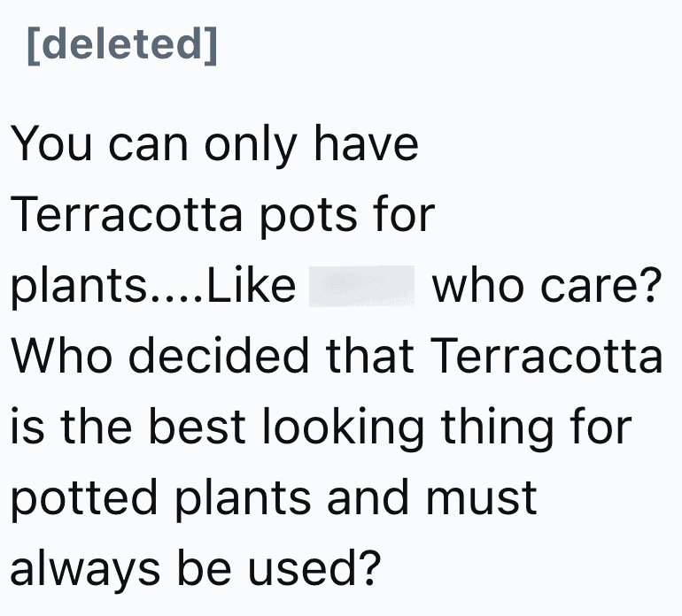Click the blurred censored word after Like

362,286
